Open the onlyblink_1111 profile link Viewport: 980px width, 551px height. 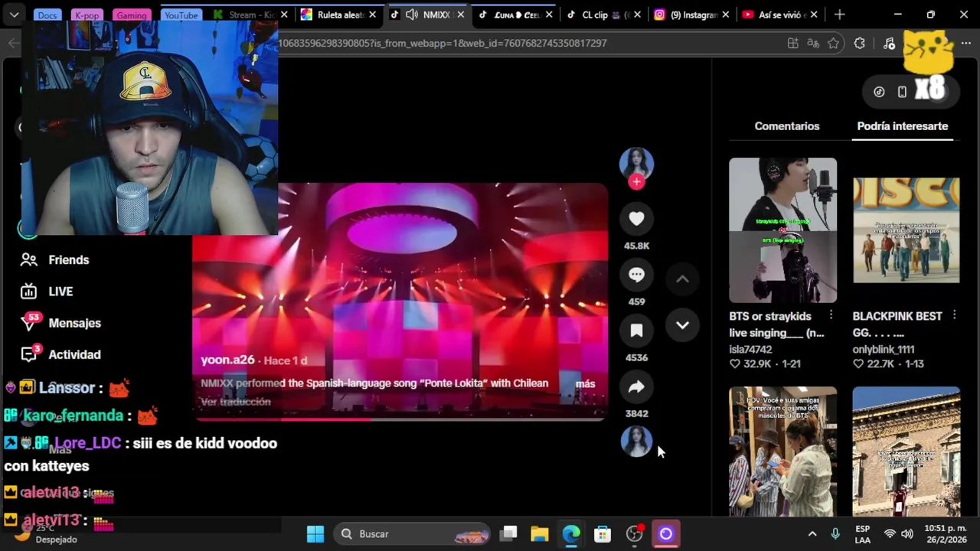click(x=883, y=349)
